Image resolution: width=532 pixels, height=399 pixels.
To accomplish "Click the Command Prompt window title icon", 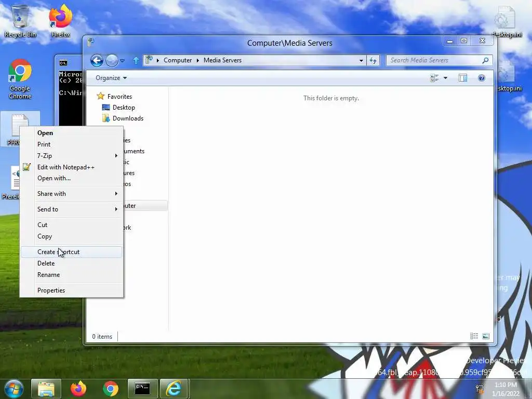I will (63, 63).
